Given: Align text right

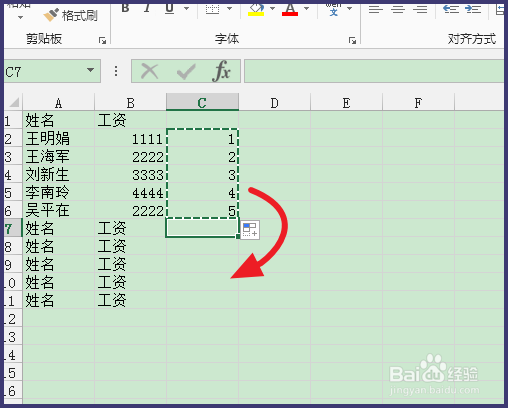Looking at the screenshot, I should [x=420, y=9].
